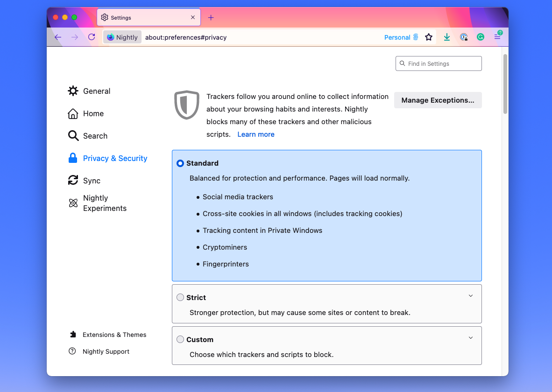Image resolution: width=552 pixels, height=392 pixels.
Task: Open the Extensions & Themes menu entry
Action: pos(114,335)
